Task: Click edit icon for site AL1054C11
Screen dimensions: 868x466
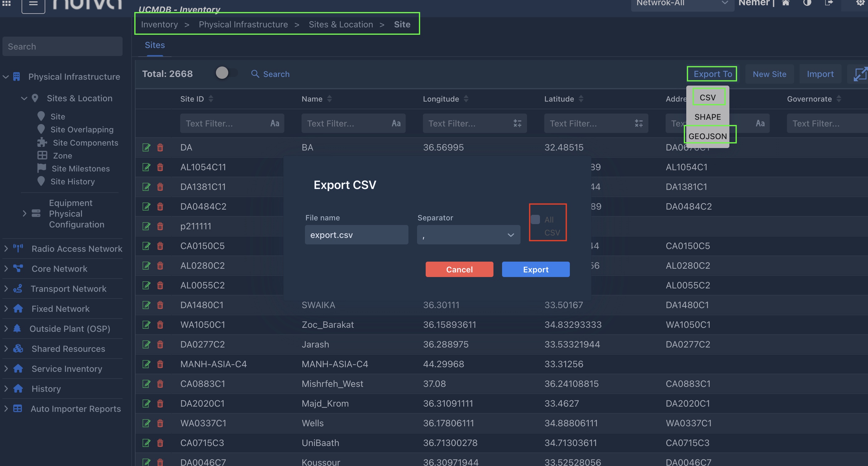Action: 146,167
